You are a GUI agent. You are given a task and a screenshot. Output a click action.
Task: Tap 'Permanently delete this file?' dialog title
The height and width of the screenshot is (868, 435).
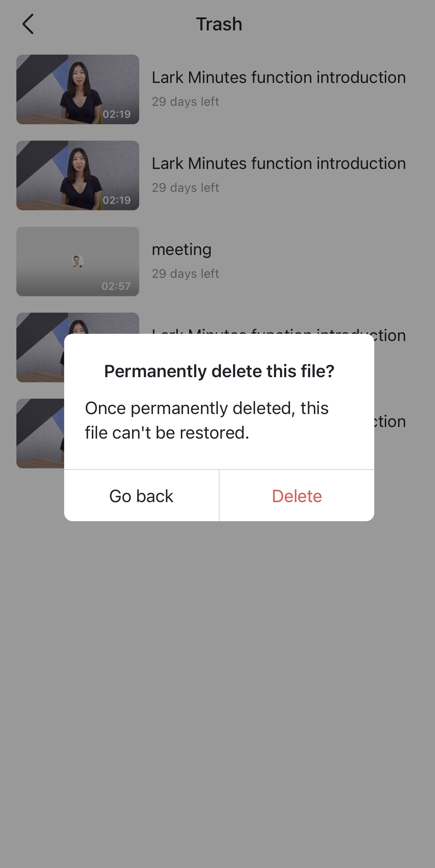pos(219,371)
